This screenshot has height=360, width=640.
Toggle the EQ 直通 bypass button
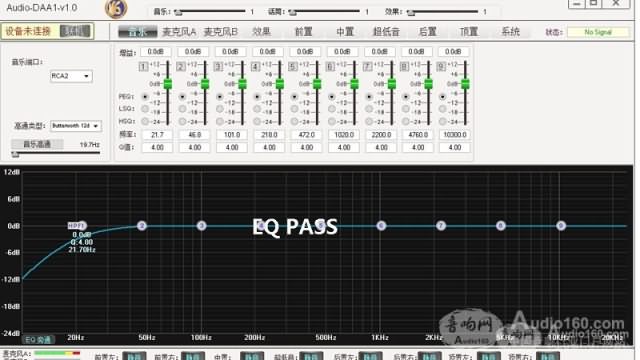click(38, 340)
